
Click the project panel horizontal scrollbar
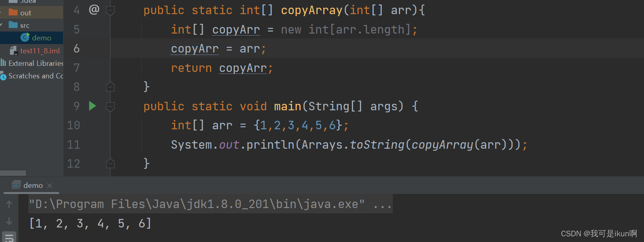[13, 173]
